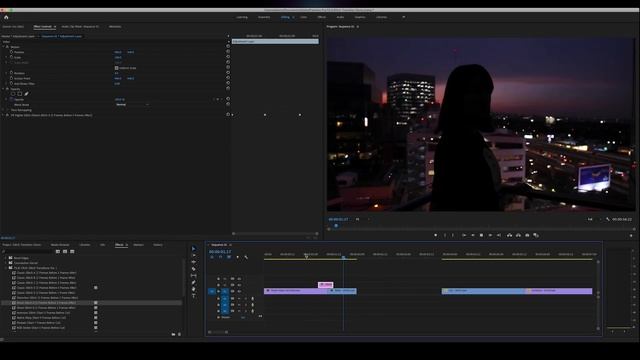
Task: Expand the Rotation property triangle
Action: point(6,73)
